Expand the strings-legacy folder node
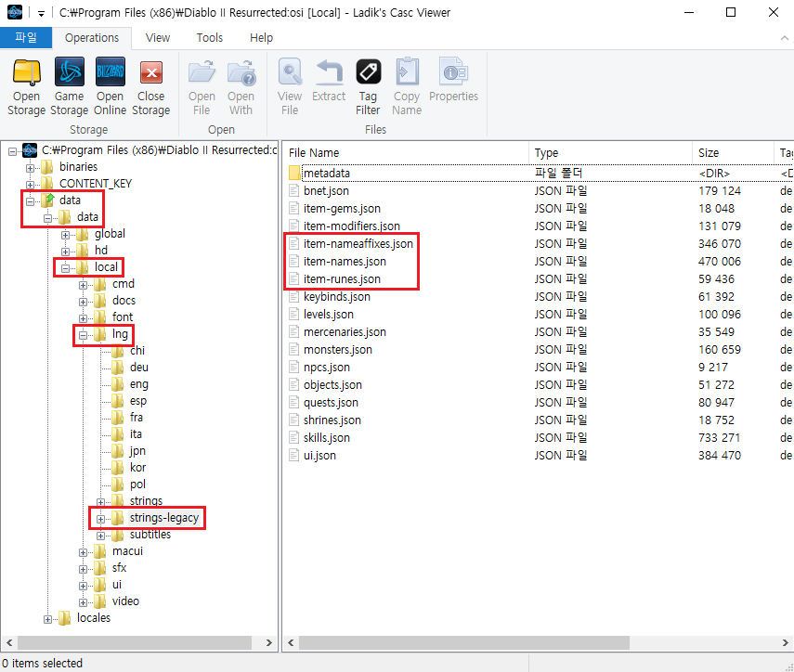 [x=101, y=519]
